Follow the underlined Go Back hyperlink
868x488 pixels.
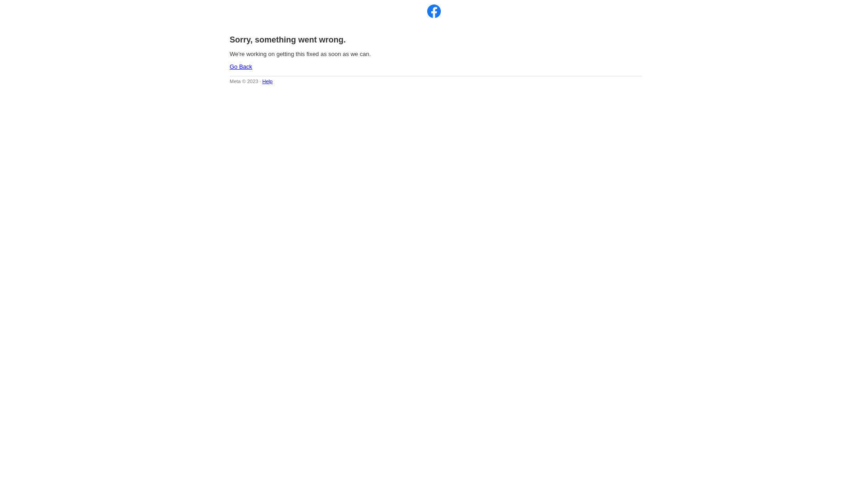click(241, 67)
